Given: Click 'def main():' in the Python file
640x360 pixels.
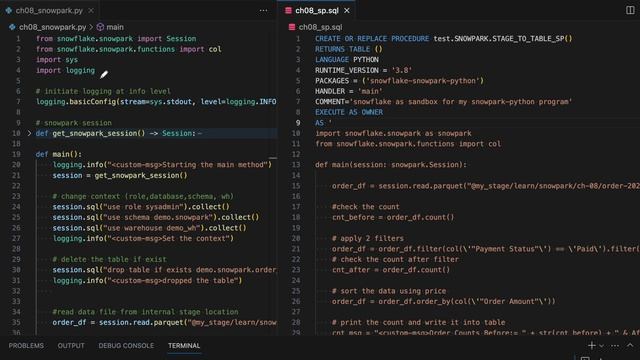Looking at the screenshot, I should (x=59, y=154).
